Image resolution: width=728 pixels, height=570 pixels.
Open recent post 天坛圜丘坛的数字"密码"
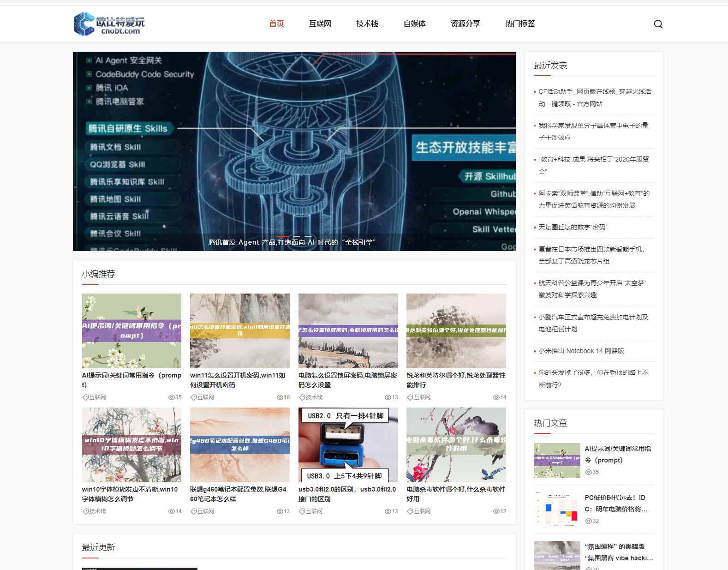573,227
